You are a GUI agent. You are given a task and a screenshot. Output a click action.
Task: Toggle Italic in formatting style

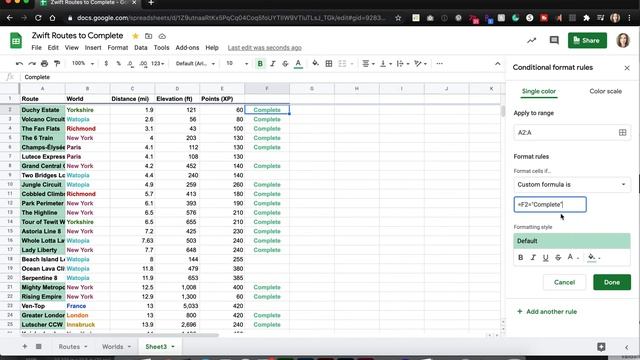tap(533, 258)
